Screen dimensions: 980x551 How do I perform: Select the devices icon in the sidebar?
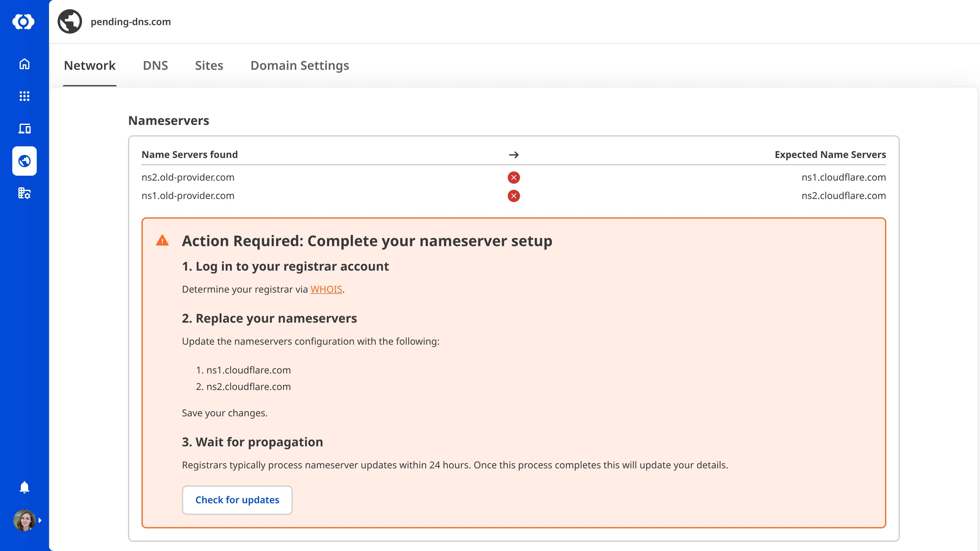[x=24, y=129]
